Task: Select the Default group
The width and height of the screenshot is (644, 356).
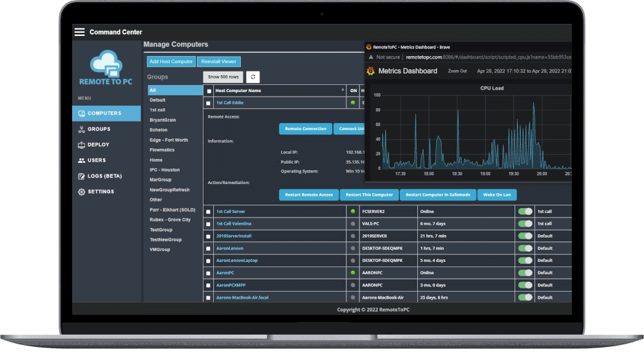Action: (158, 100)
